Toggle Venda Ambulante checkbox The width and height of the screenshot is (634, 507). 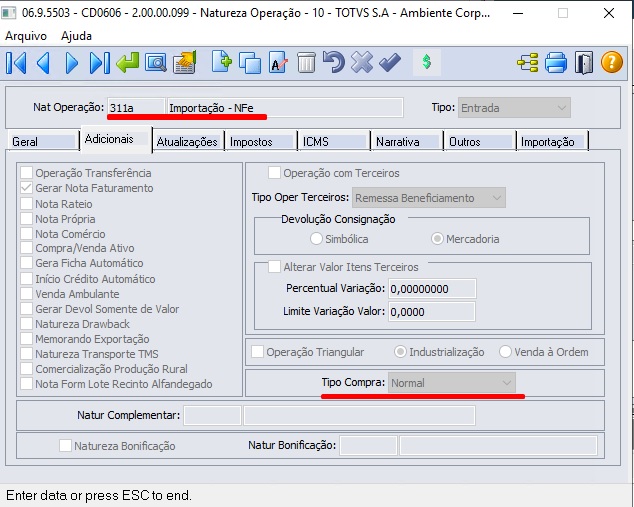(27, 294)
